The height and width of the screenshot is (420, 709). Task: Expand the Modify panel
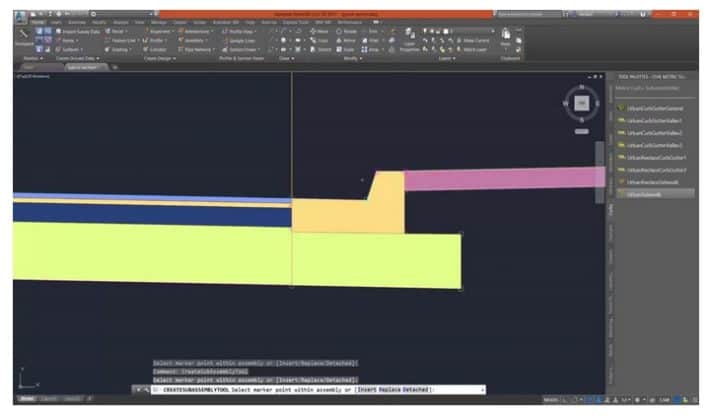pyautogui.click(x=353, y=59)
